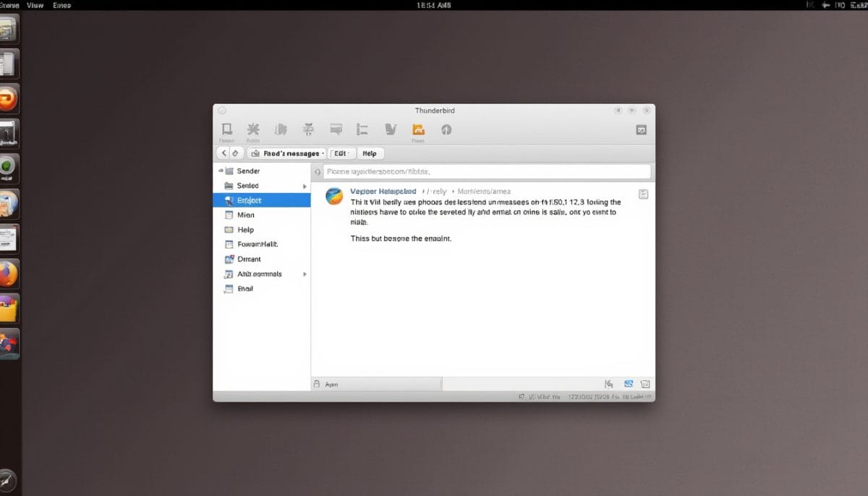Click the lock icon beside Apm
The image size is (868, 496).
(318, 385)
